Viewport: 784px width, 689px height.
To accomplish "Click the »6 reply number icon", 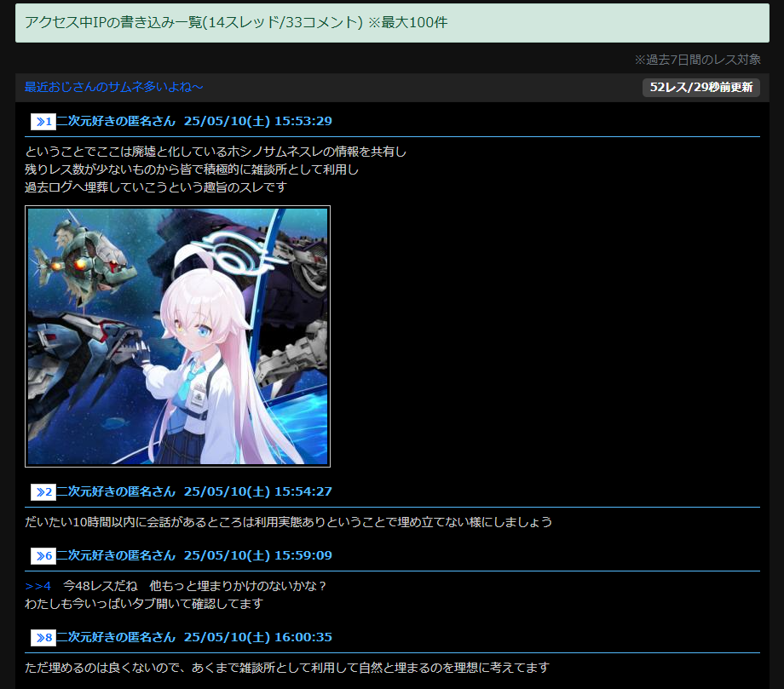I will [x=43, y=555].
